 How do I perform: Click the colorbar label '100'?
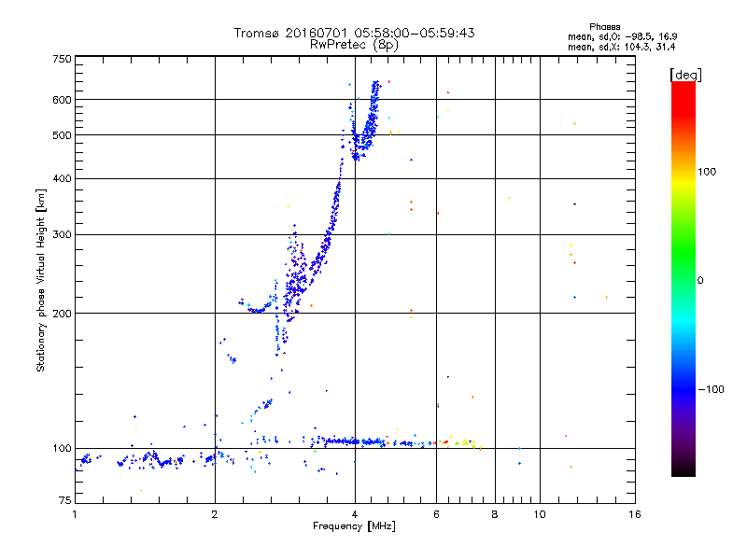click(x=707, y=172)
